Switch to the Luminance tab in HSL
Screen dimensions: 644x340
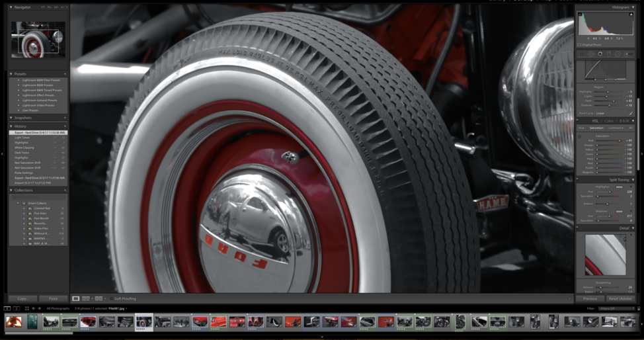[616, 128]
